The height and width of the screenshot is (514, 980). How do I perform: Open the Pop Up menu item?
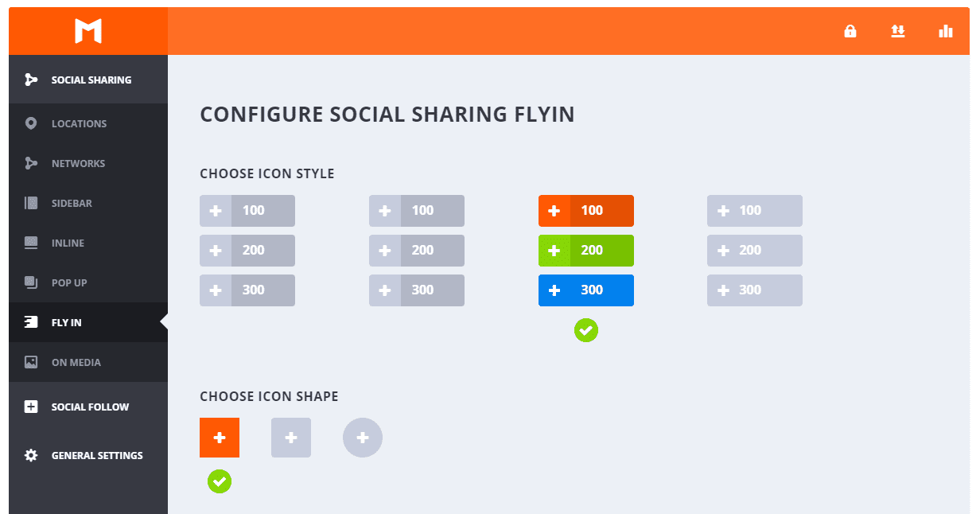pos(69,282)
